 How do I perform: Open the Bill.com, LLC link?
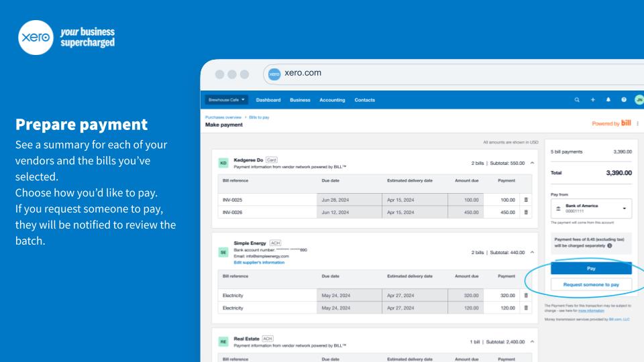coord(619,319)
